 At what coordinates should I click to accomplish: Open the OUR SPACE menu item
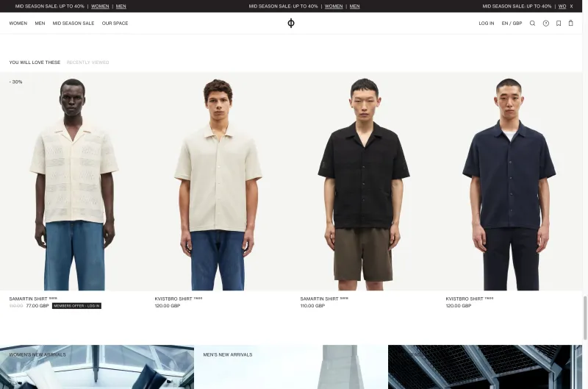(115, 24)
